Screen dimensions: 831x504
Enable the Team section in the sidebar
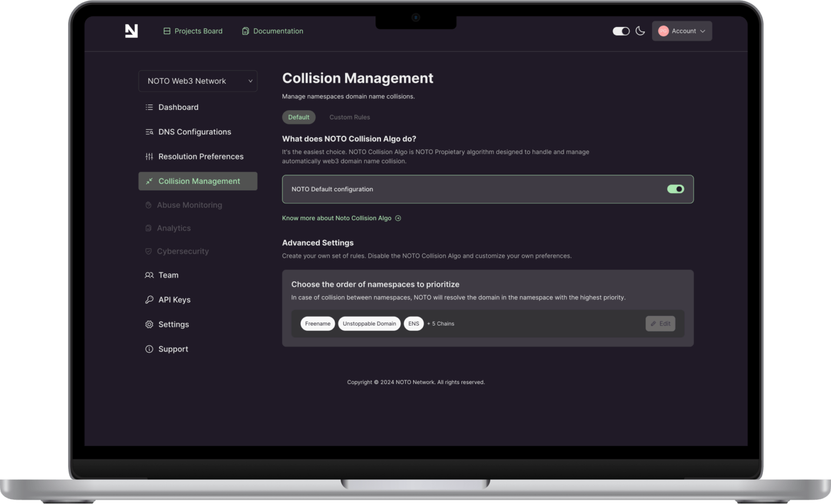click(168, 275)
